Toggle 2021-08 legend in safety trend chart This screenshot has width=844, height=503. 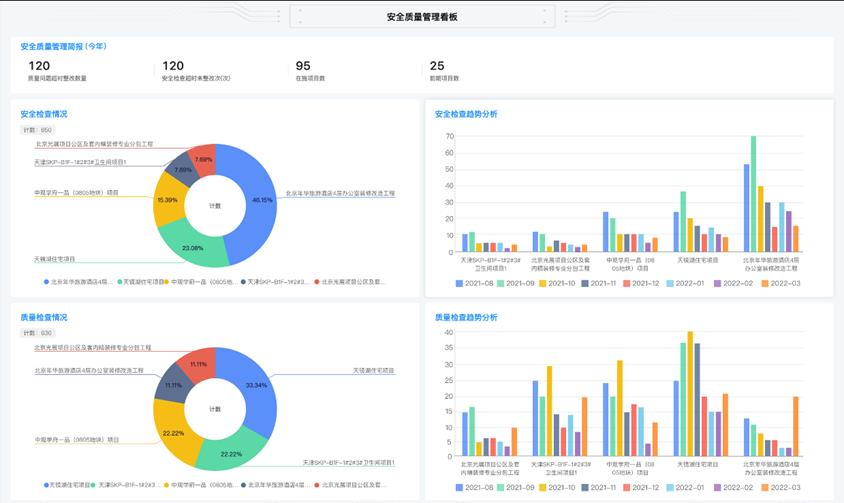pos(476,283)
